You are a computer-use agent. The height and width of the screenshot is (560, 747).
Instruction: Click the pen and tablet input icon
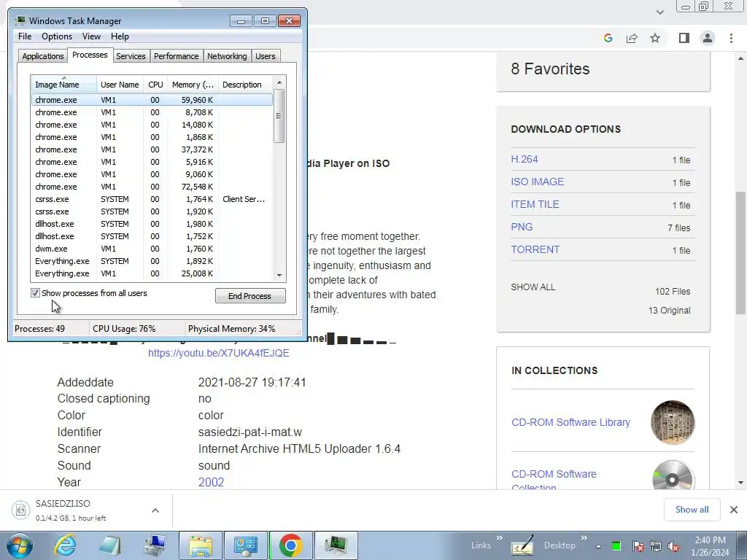(x=522, y=546)
